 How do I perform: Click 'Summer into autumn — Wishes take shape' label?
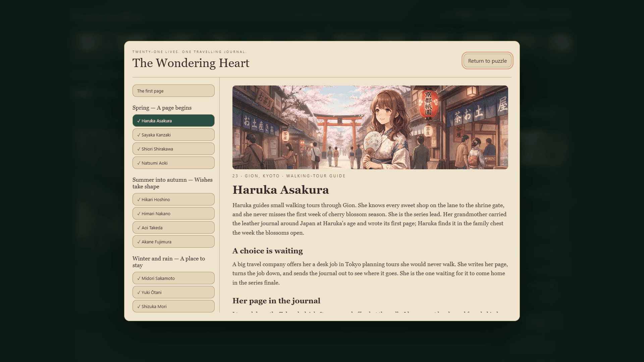[172, 183]
